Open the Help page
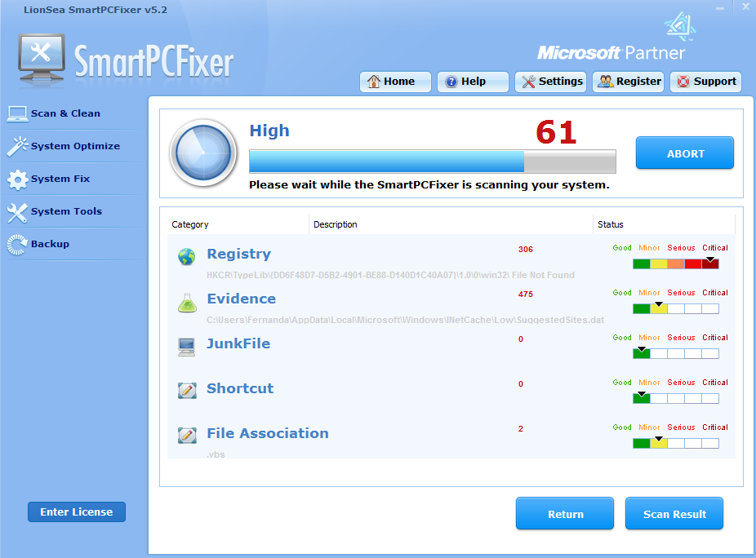The image size is (756, 558). click(473, 82)
